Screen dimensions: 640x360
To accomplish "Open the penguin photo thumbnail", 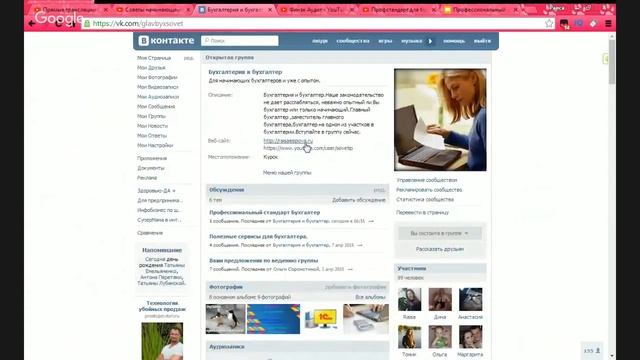I will coord(225,319).
